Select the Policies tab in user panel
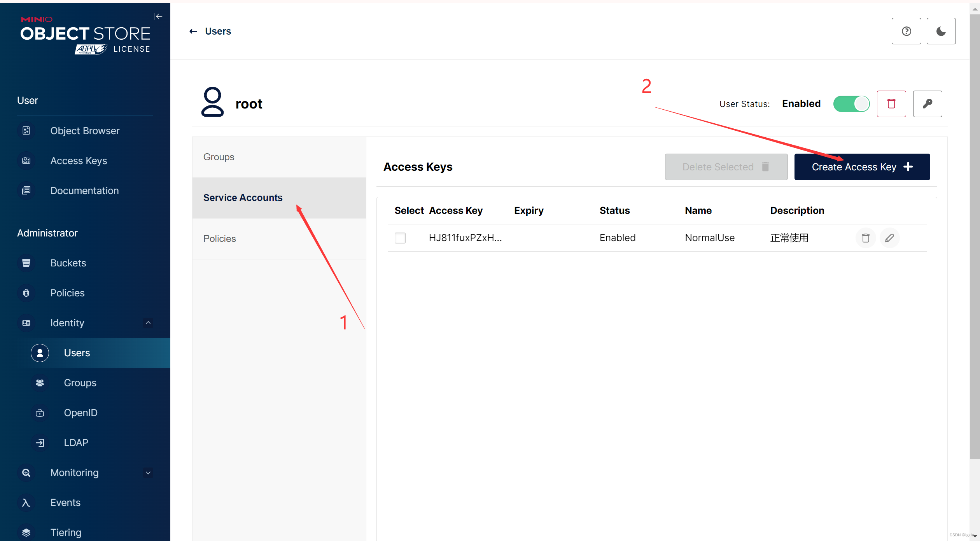Screen dimensions: 980x541 coord(220,238)
